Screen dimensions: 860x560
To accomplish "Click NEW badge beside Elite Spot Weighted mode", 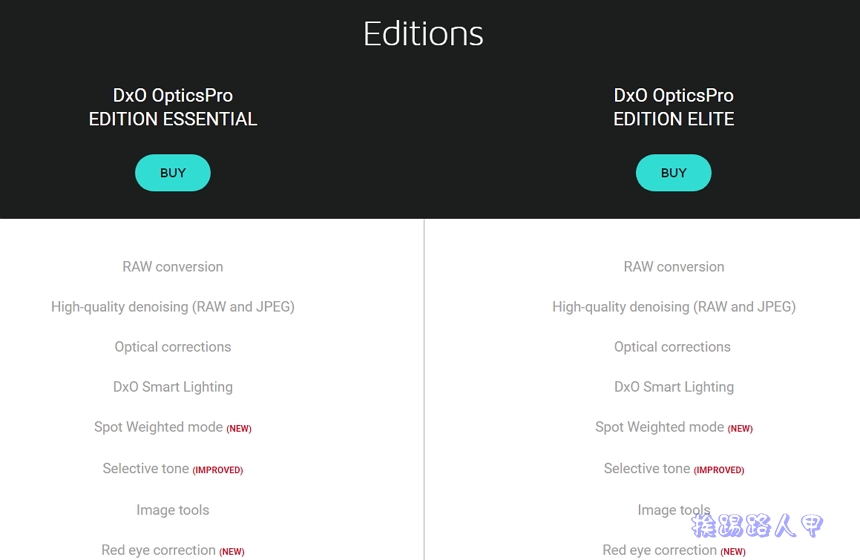I will point(740,428).
